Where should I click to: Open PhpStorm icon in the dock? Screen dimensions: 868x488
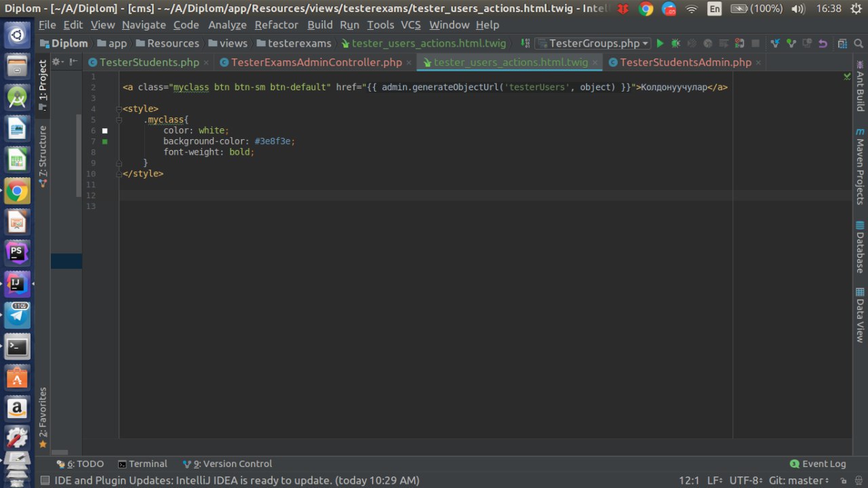coord(17,253)
